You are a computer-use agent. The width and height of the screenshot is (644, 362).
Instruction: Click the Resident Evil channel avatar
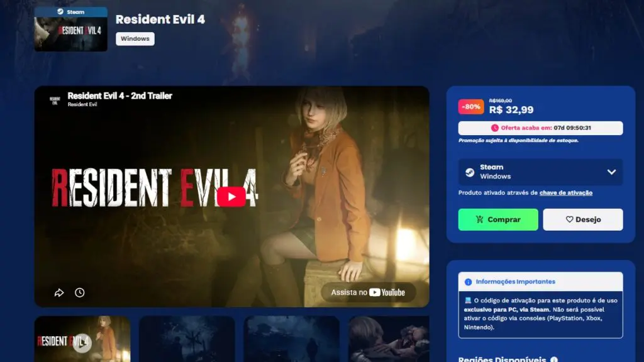coord(55,100)
